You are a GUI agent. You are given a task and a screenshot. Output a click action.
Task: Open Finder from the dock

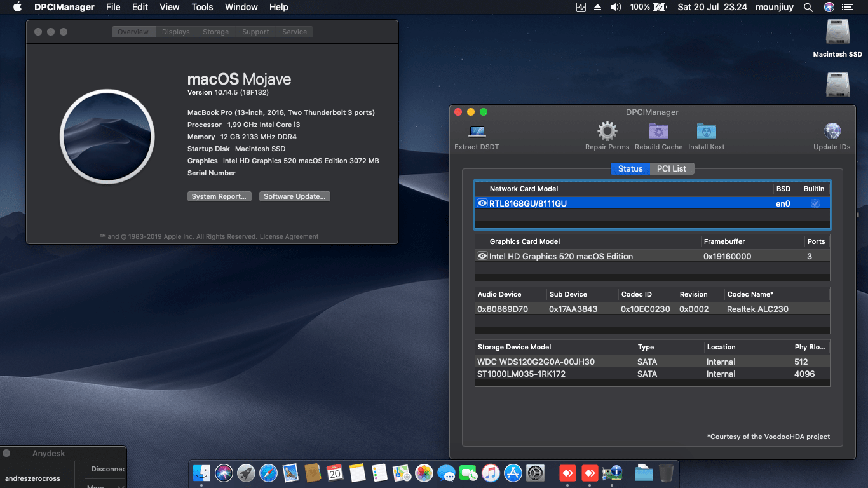[x=201, y=473]
